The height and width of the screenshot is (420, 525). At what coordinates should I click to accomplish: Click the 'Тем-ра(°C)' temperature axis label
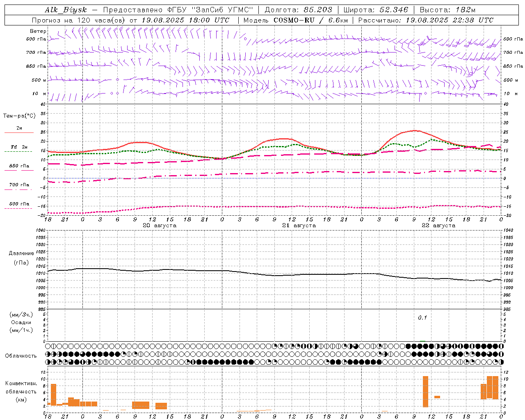(x=20, y=116)
